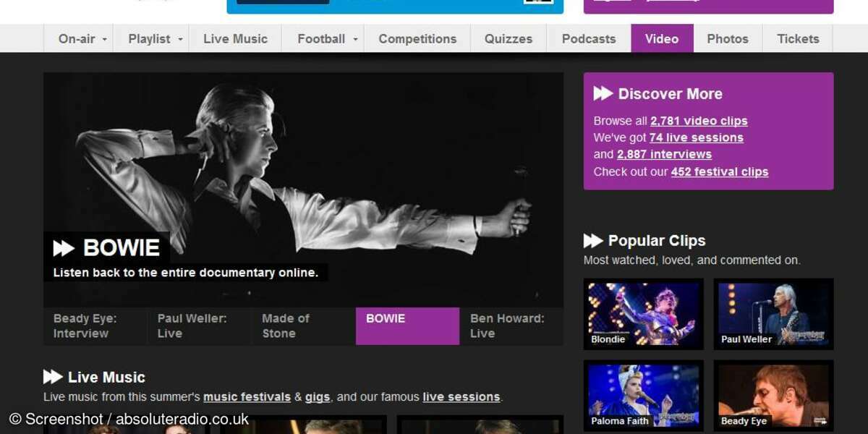The width and height of the screenshot is (868, 434).
Task: Open the Live Music nav item
Action: [235, 39]
